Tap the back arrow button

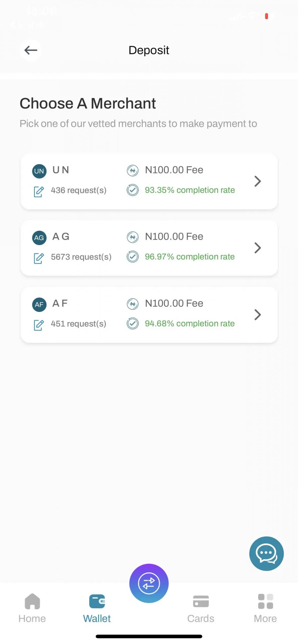[x=31, y=50]
